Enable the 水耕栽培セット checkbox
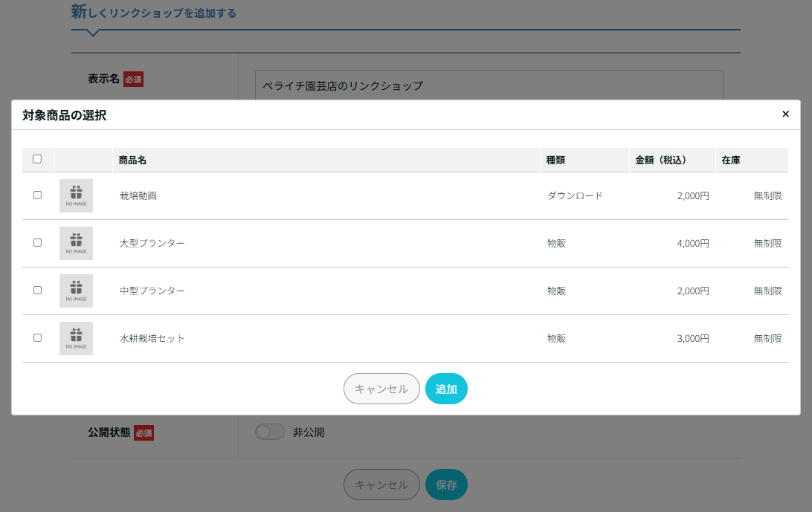The height and width of the screenshot is (512, 812). coord(37,338)
